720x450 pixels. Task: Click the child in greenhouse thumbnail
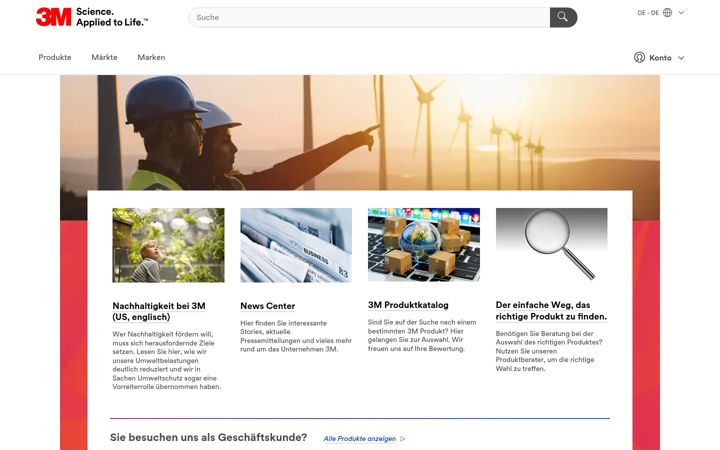pyautogui.click(x=169, y=245)
